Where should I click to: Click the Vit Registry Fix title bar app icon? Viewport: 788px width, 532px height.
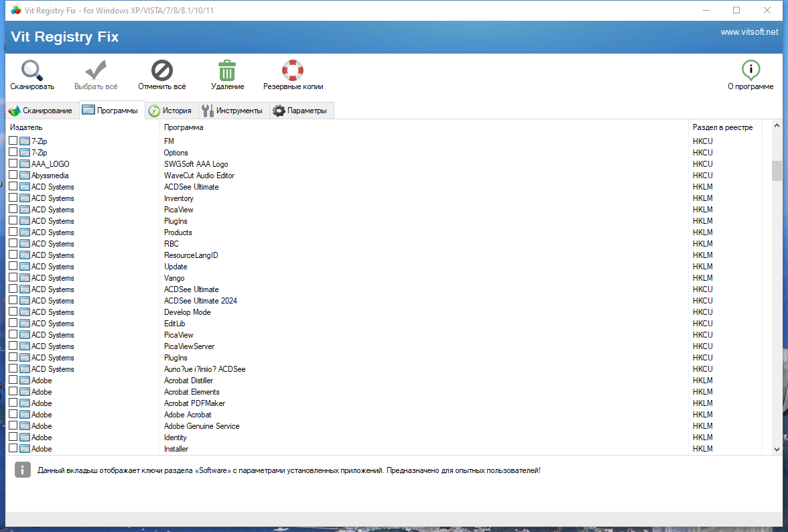click(x=16, y=10)
